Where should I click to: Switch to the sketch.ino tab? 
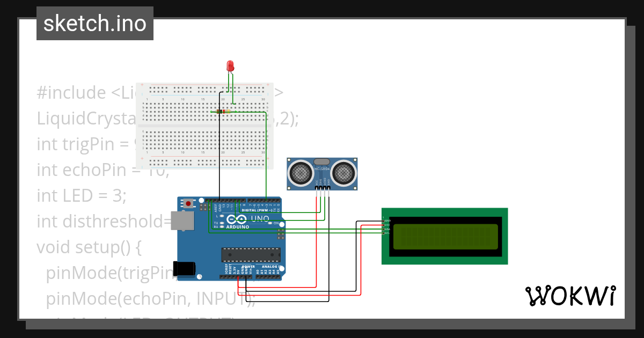[94, 23]
